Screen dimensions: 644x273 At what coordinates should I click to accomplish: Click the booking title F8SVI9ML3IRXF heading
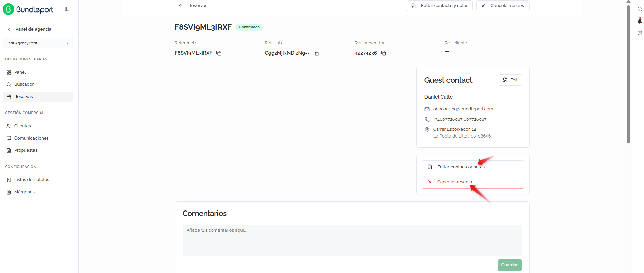(x=203, y=27)
